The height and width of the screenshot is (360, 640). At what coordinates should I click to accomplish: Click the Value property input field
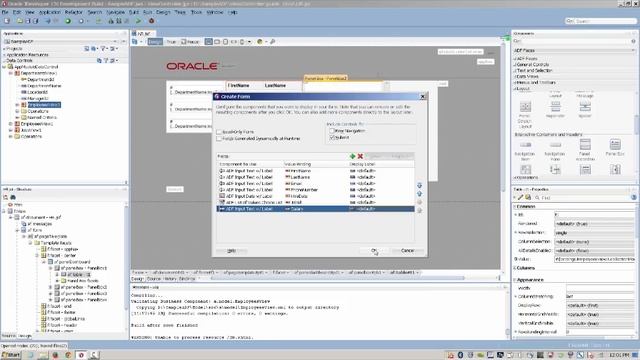(594, 259)
